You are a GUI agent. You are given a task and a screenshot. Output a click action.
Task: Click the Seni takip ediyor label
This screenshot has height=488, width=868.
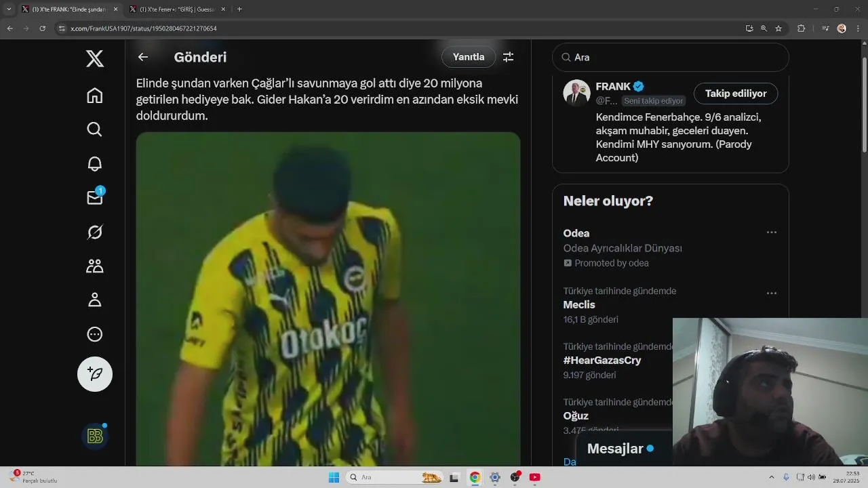(654, 101)
